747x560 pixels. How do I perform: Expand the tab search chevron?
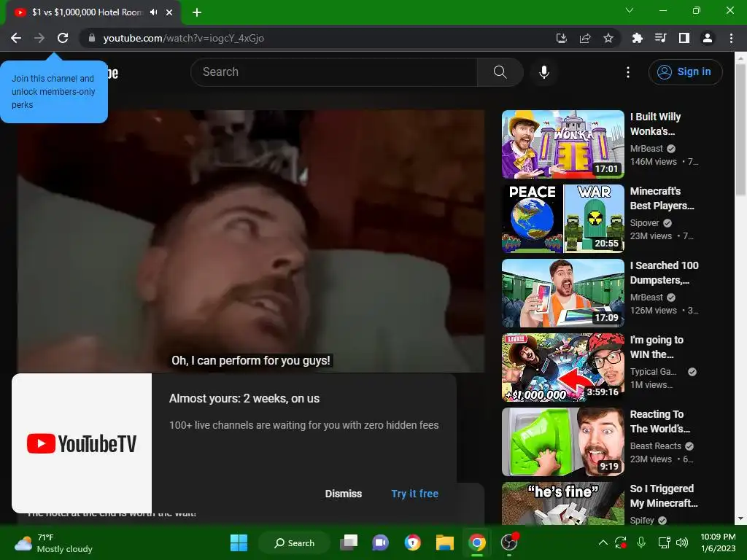click(x=630, y=10)
